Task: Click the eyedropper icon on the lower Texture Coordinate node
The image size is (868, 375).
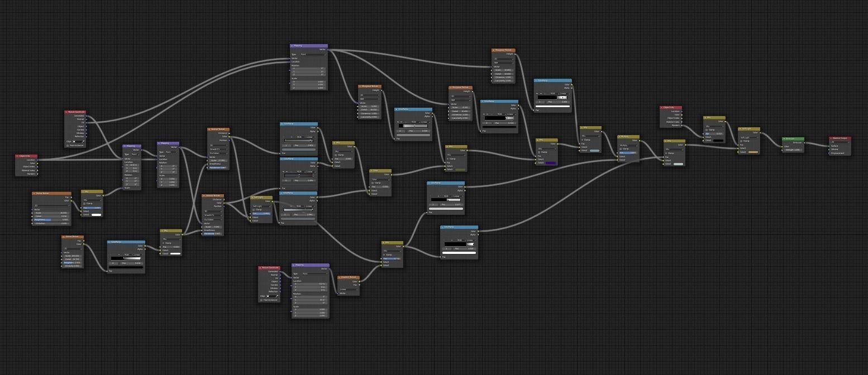Action: [277, 296]
